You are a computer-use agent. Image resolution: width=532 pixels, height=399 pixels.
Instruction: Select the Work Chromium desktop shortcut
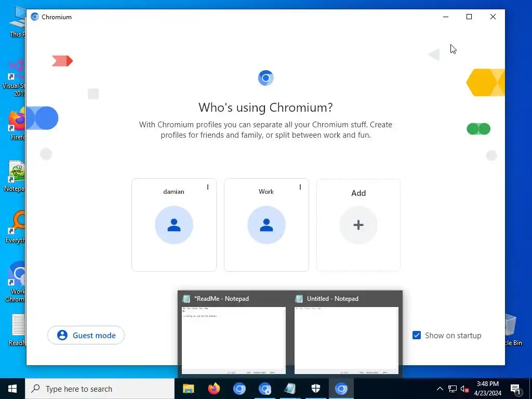(x=15, y=282)
